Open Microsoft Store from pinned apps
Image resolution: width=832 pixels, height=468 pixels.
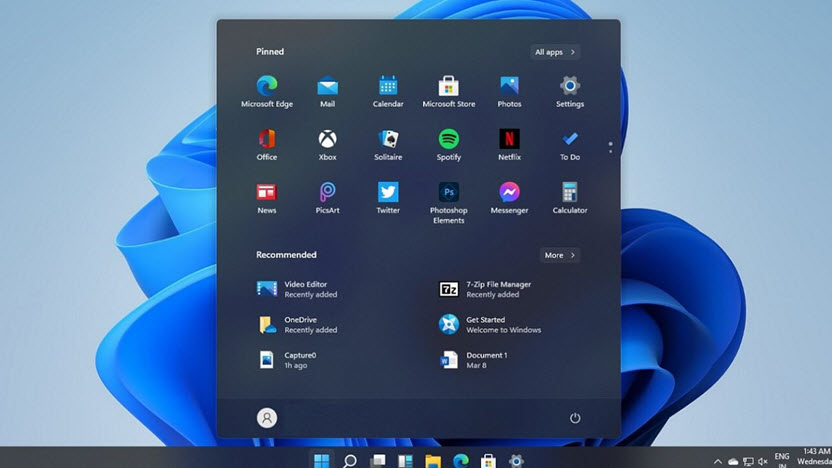(x=448, y=92)
